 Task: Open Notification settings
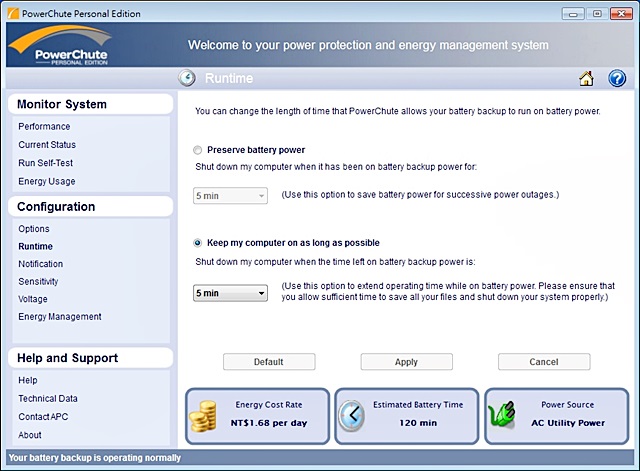coord(40,264)
